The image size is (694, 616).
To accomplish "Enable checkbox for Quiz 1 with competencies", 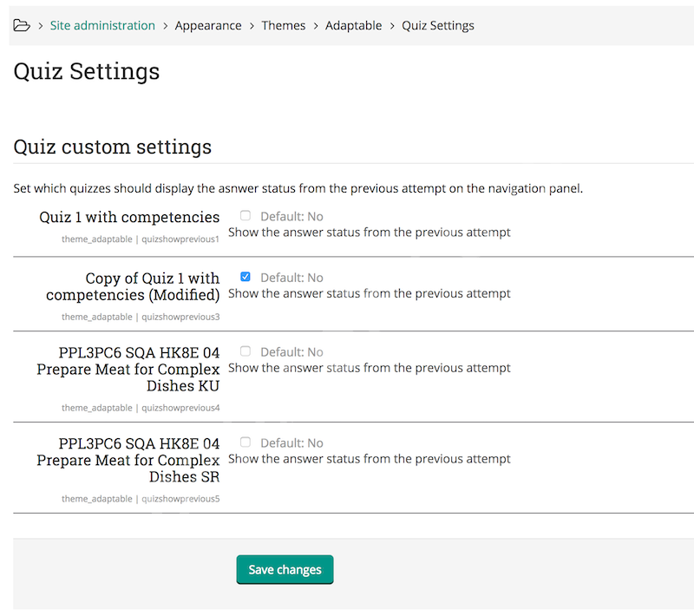I will [246, 215].
